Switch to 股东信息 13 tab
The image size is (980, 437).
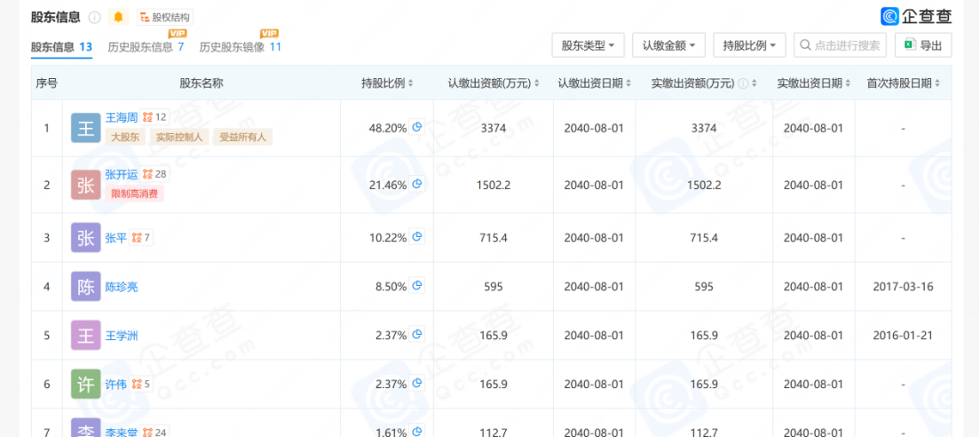pyautogui.click(x=61, y=47)
